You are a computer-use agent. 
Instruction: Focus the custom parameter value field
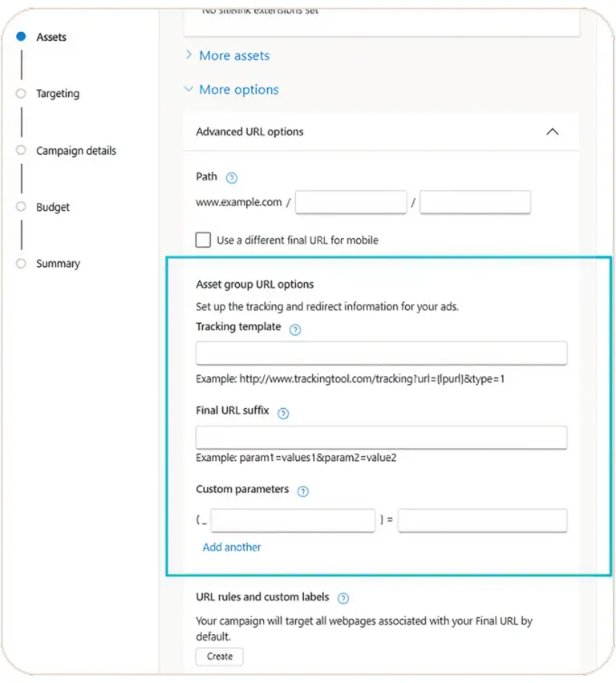483,520
